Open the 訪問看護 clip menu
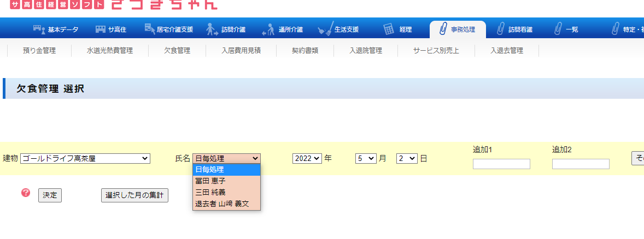Viewport: 644px width, 239px height. (x=513, y=29)
